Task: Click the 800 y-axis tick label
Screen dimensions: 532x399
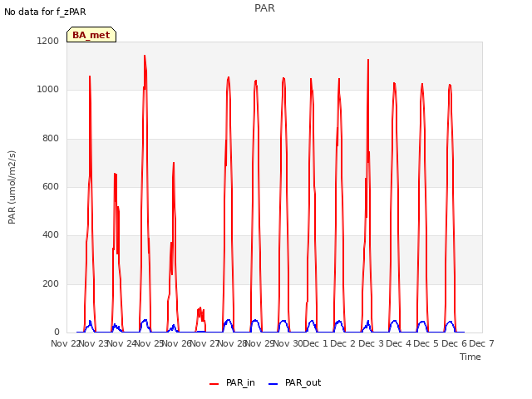Action: coord(51,139)
